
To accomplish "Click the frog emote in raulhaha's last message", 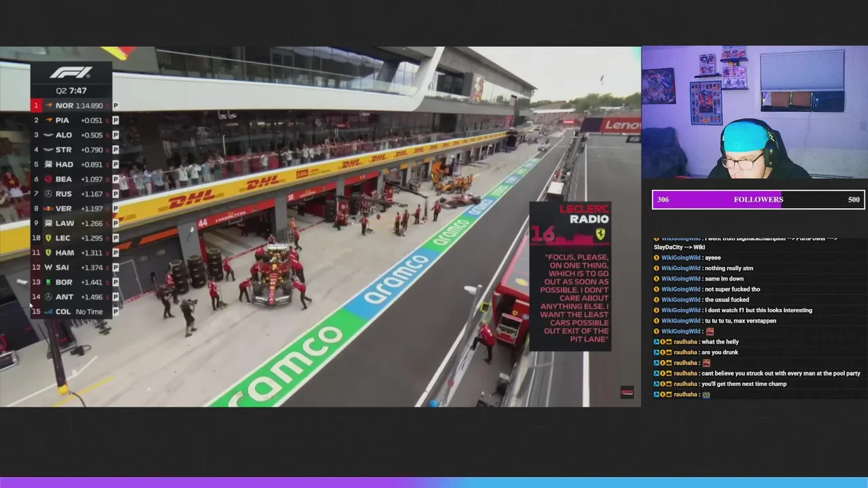I will click(706, 394).
